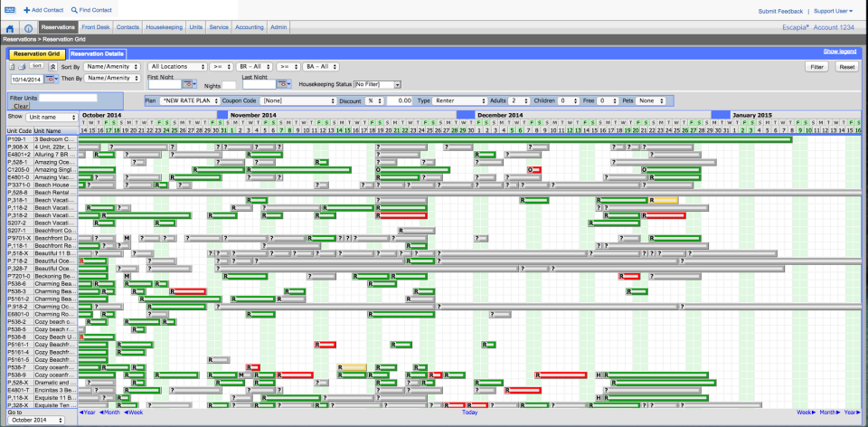Click the Reset button
868x427 pixels.
click(x=846, y=66)
